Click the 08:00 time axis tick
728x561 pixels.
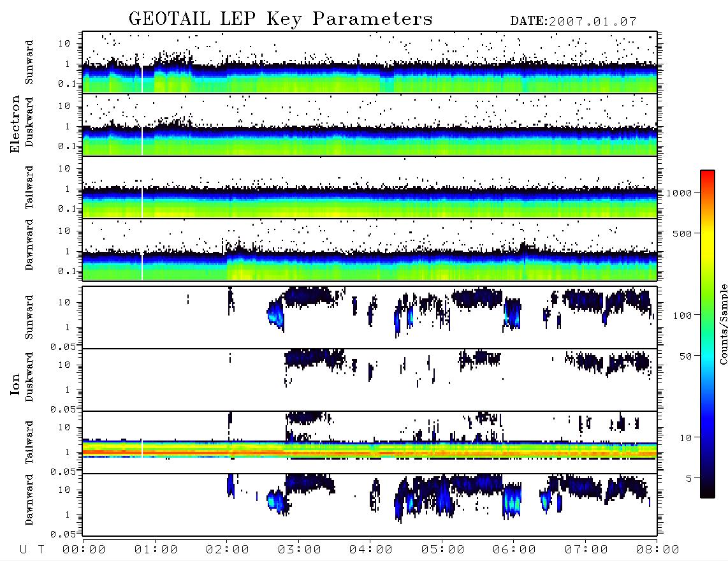[x=658, y=550]
